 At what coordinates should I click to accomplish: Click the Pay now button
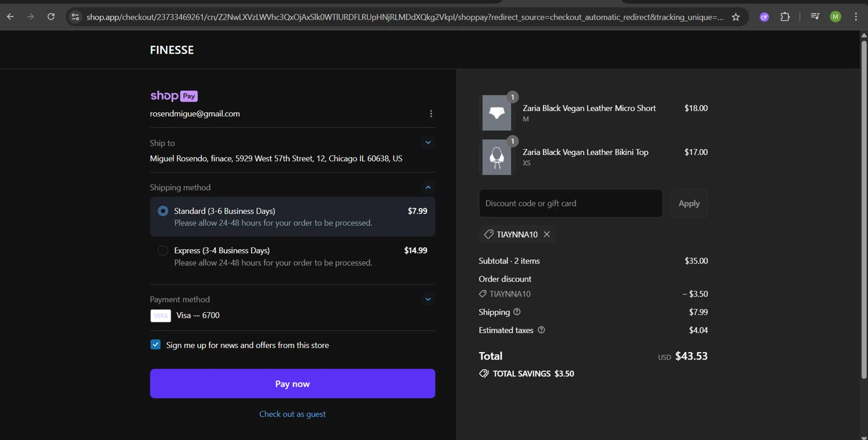(292, 384)
